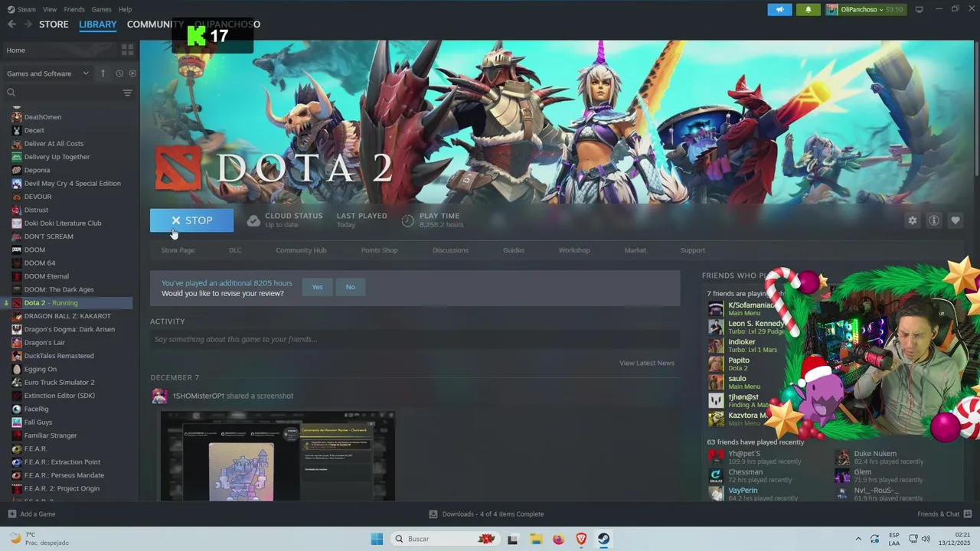Go back with the left arrow

[x=11, y=24]
